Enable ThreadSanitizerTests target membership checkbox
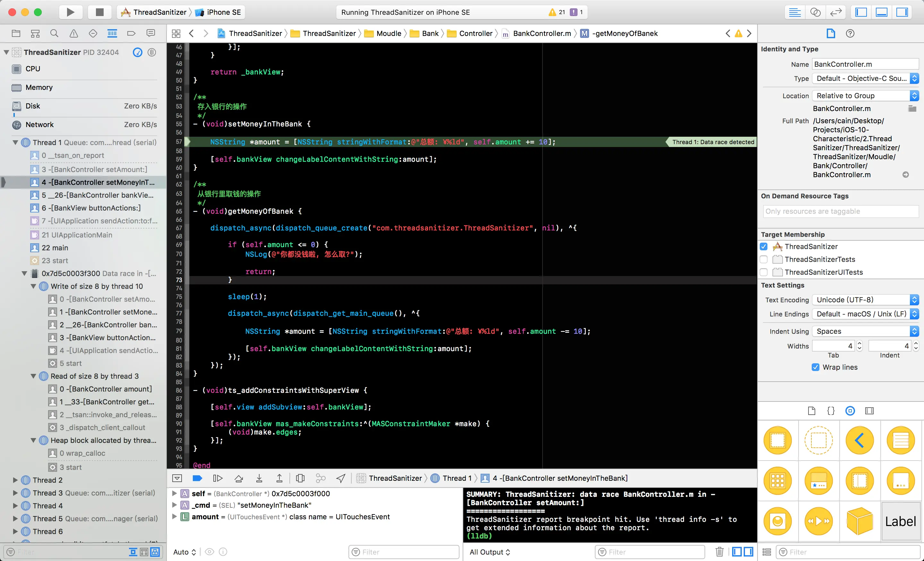Image resolution: width=924 pixels, height=561 pixels. tap(764, 260)
